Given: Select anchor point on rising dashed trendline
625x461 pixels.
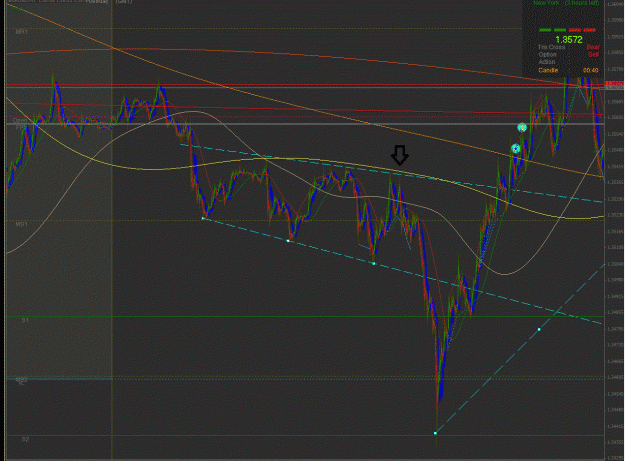Looking at the screenshot, I should 539,330.
